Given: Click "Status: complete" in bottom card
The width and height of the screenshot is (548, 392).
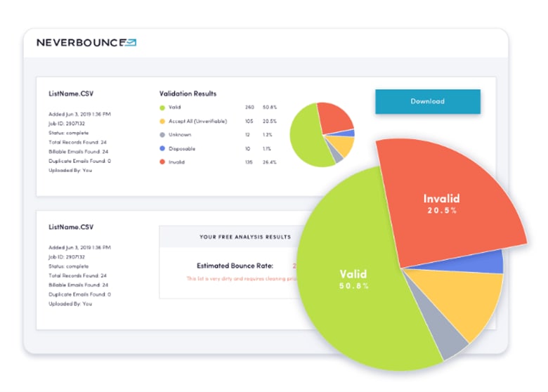Looking at the screenshot, I should [x=69, y=266].
